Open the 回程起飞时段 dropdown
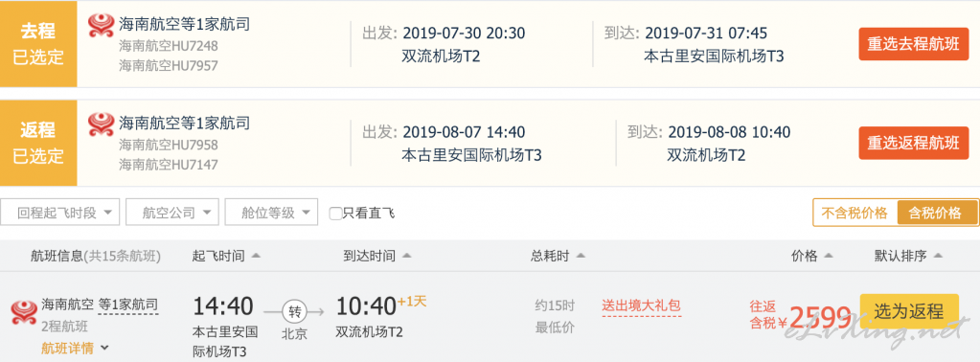980x362 pixels. 60,213
